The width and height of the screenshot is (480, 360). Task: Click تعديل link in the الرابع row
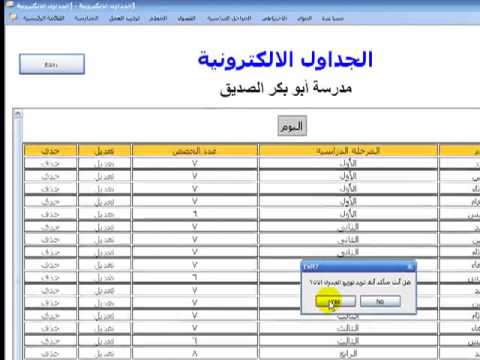pyautogui.click(x=104, y=354)
